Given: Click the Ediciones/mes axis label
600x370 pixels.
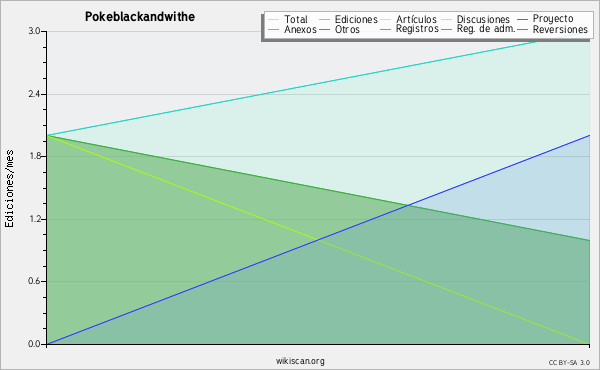Looking at the screenshot, I should (9, 189).
